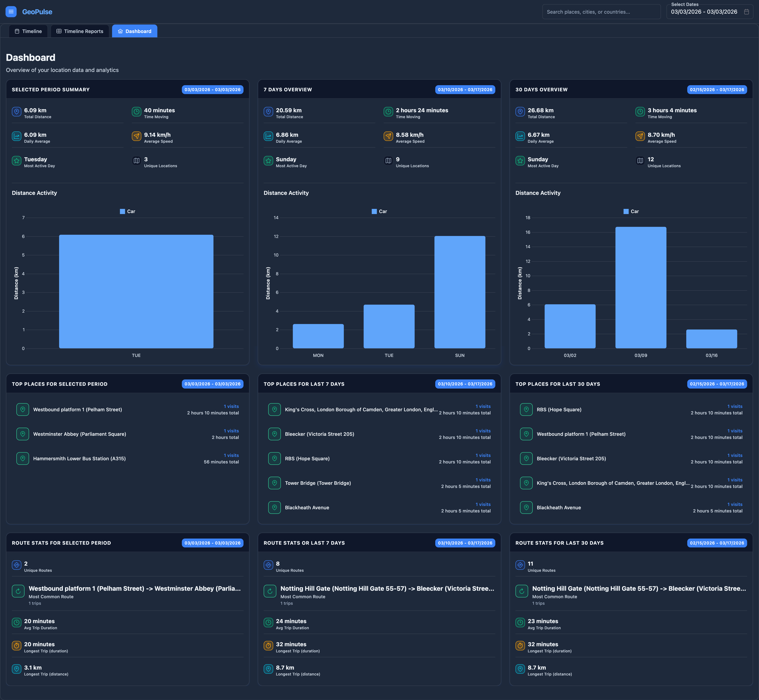Viewport: 759px width, 700px height.
Task: Focus the places search field
Action: 601,12
